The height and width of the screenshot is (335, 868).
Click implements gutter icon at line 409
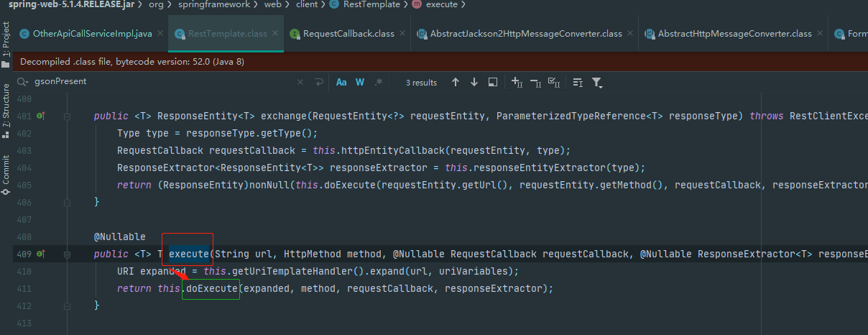pos(41,254)
